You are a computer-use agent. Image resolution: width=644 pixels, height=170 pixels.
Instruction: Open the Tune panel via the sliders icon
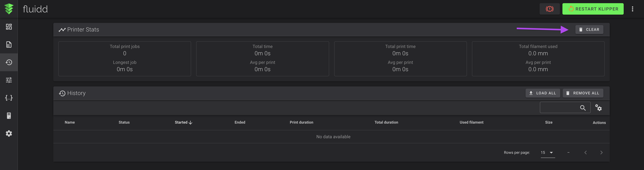click(x=9, y=80)
